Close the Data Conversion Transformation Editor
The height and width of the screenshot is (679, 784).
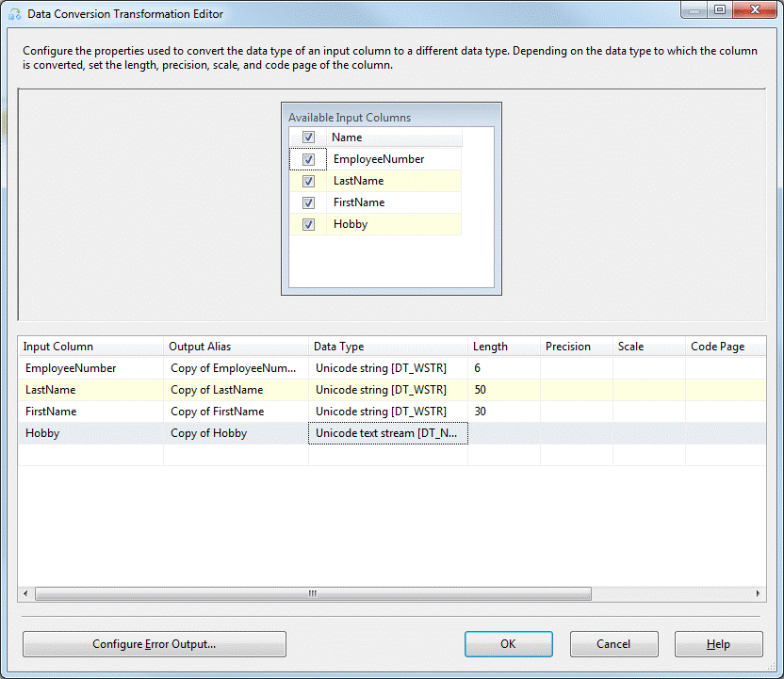point(755,10)
